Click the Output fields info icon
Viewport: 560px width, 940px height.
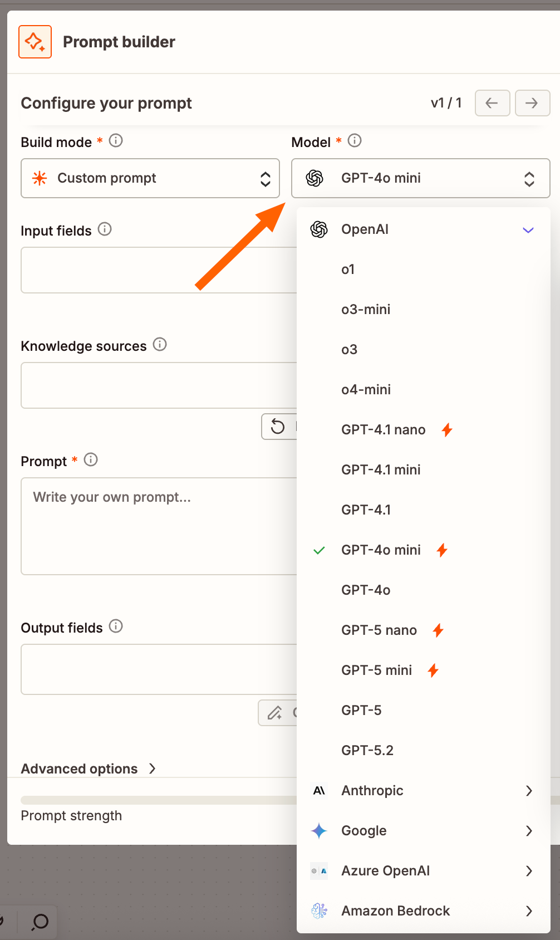[x=116, y=626]
